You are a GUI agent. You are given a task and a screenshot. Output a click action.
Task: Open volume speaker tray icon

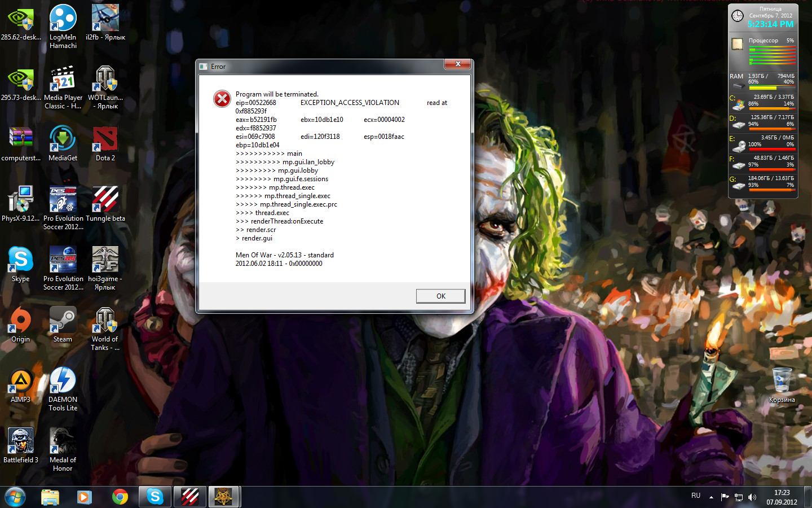point(752,497)
